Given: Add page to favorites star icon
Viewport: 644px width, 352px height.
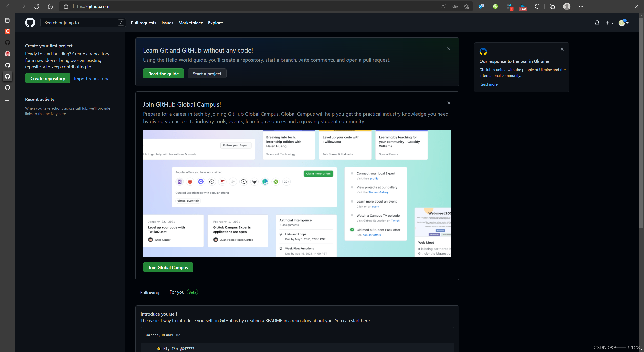Looking at the screenshot, I should point(466,6).
